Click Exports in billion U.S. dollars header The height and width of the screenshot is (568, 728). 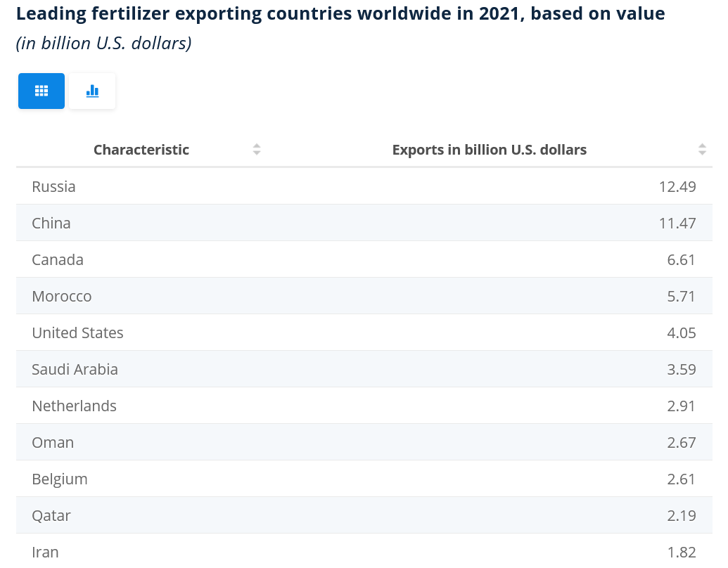489,150
